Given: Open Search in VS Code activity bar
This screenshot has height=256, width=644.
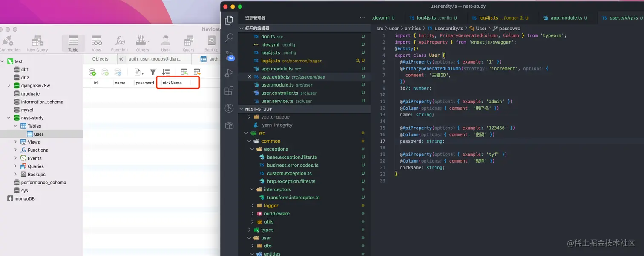Looking at the screenshot, I should [x=229, y=38].
